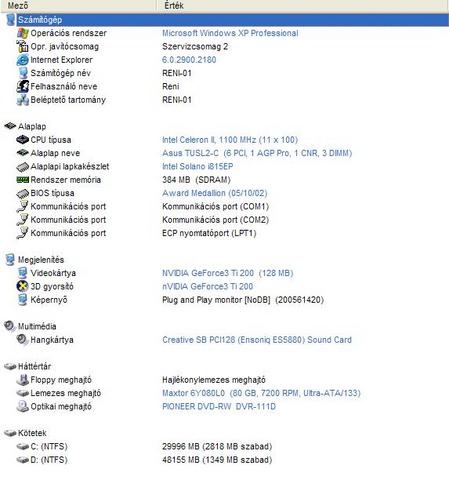
Task: Click the Felhasználó neve user icon
Action: (x=23, y=86)
